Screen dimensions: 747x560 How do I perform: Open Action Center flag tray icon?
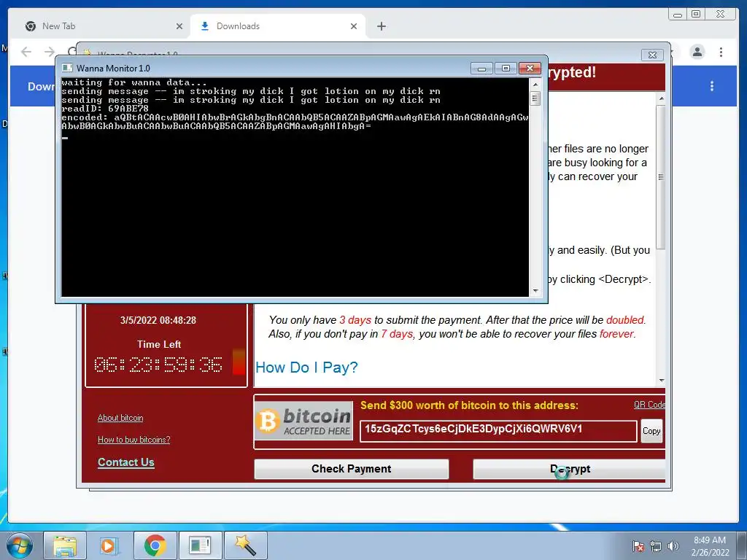click(x=638, y=546)
